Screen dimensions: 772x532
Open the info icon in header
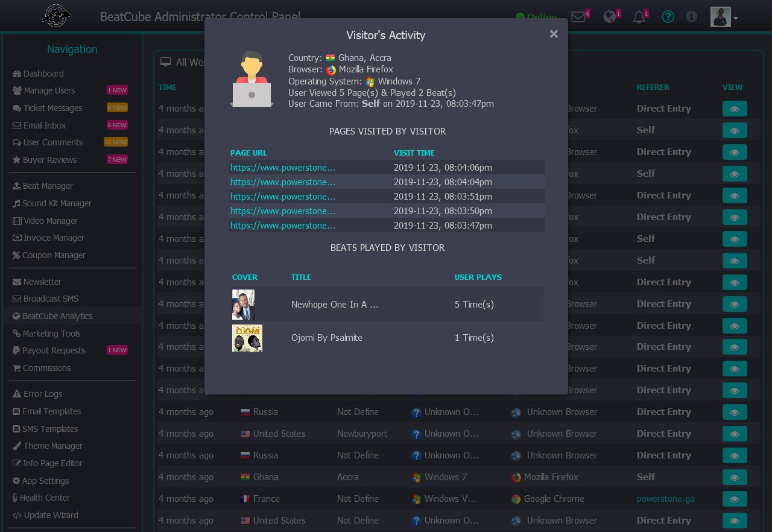692,17
